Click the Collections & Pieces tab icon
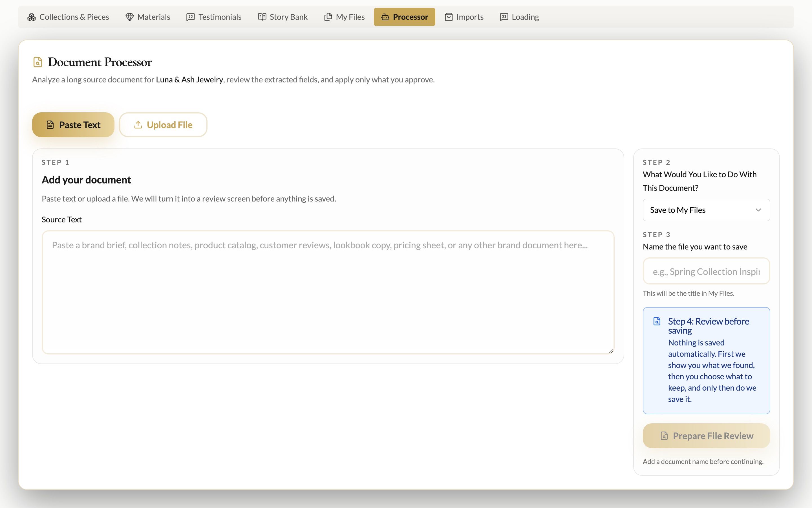 pos(32,17)
